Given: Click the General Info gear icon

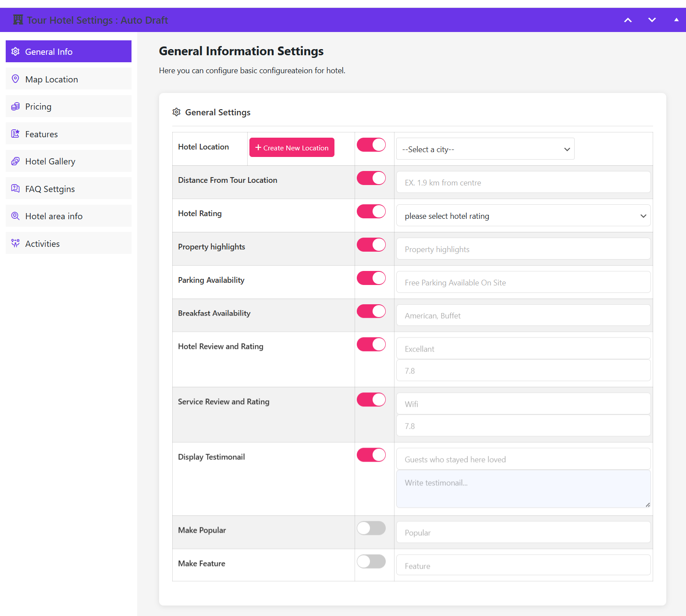Looking at the screenshot, I should [15, 51].
